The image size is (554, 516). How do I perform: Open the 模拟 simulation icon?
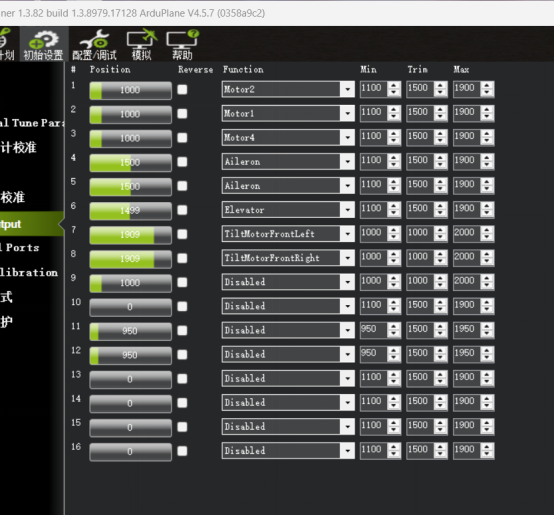[141, 45]
